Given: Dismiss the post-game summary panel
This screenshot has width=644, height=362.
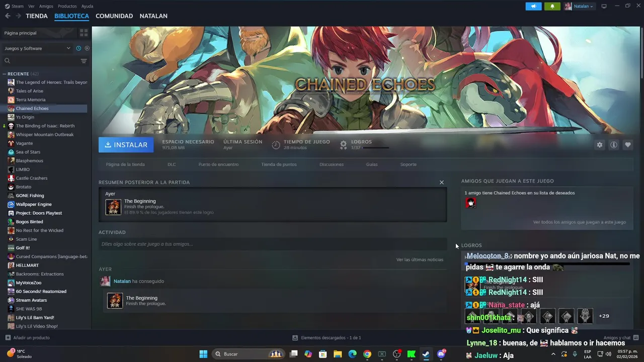Looking at the screenshot, I should pos(442,183).
